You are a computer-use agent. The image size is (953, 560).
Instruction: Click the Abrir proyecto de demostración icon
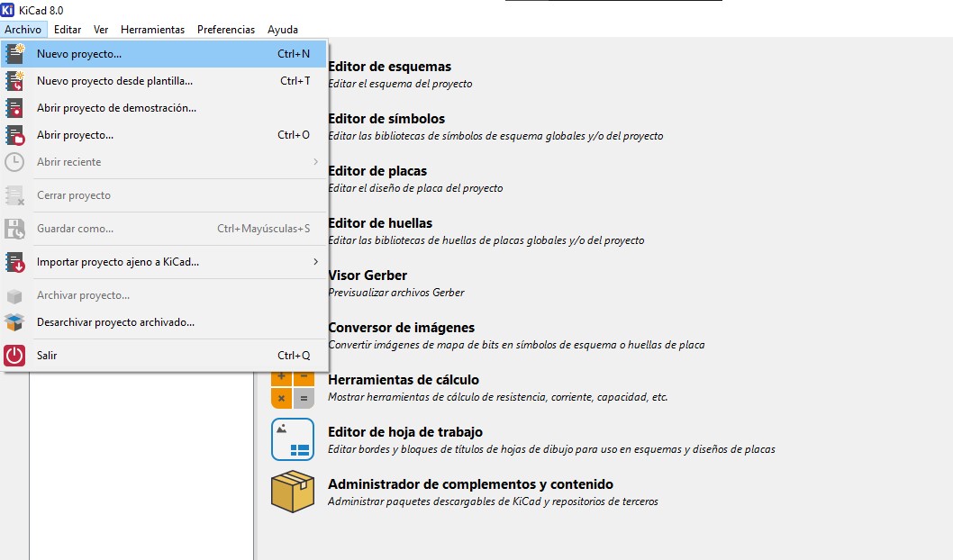point(14,107)
